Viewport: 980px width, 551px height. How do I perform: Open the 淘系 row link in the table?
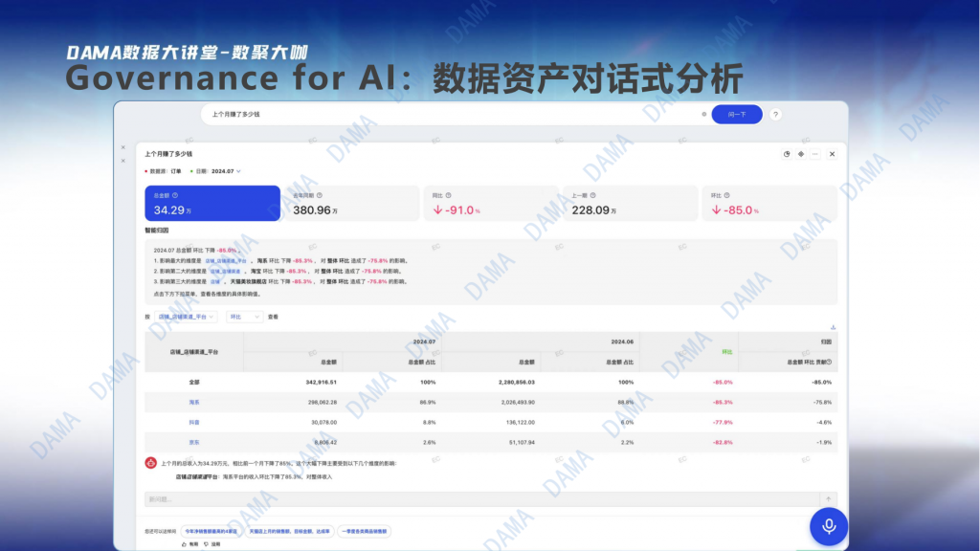click(x=194, y=403)
